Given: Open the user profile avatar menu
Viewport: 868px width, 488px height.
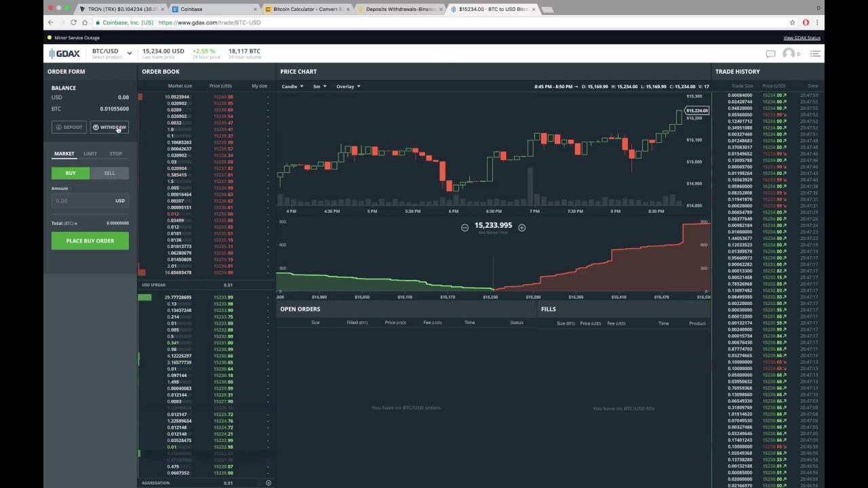Looking at the screenshot, I should tap(789, 54).
